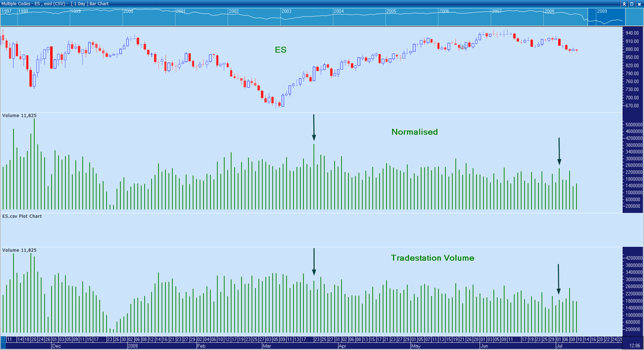Select the Dec month label on axis
The height and width of the screenshot is (350, 644).
click(56, 346)
